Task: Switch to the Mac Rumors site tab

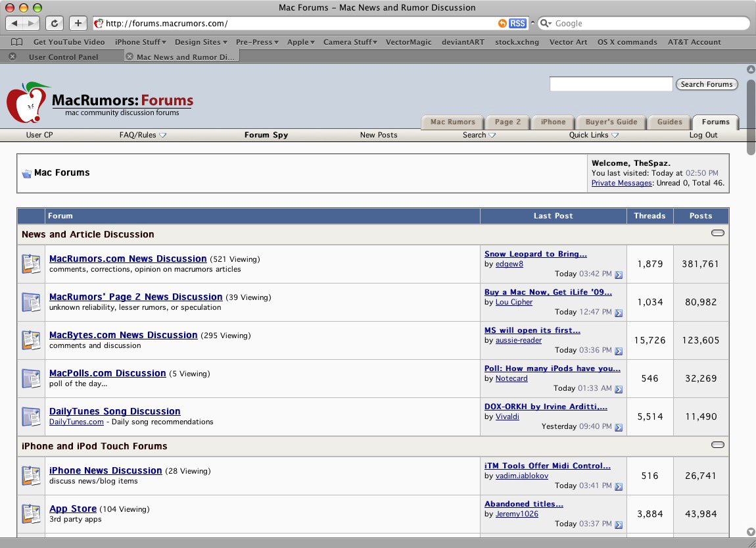Action: (452, 122)
